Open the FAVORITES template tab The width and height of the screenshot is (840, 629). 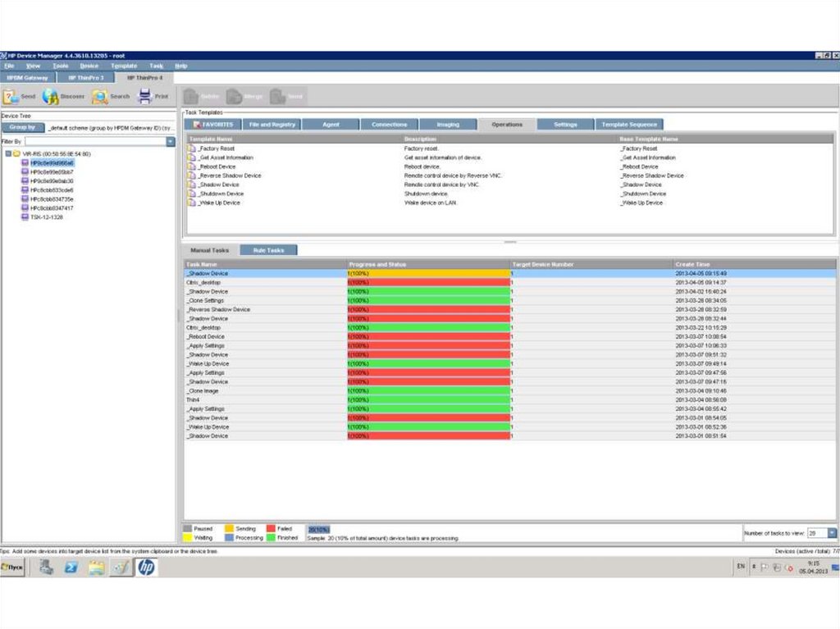213,125
